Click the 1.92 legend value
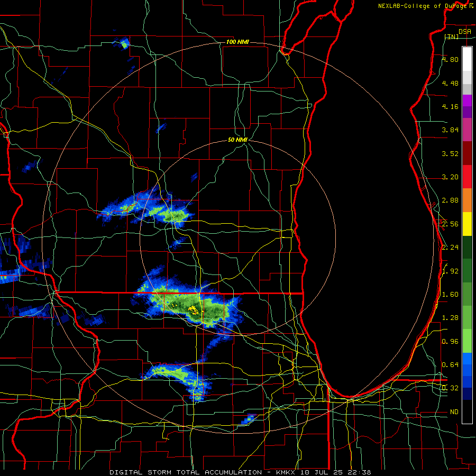The width and height of the screenshot is (476, 476). (450, 271)
